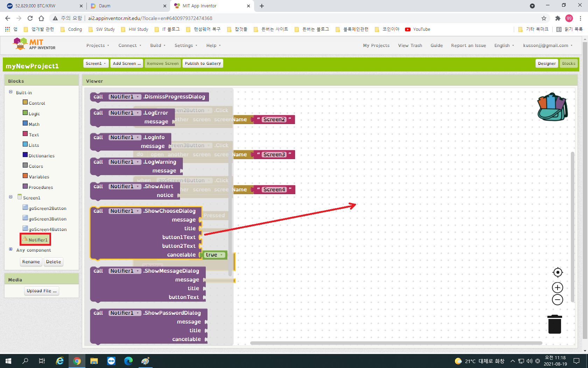Collapse the Built-in blocks tree
This screenshot has height=368, width=588.
point(10,92)
